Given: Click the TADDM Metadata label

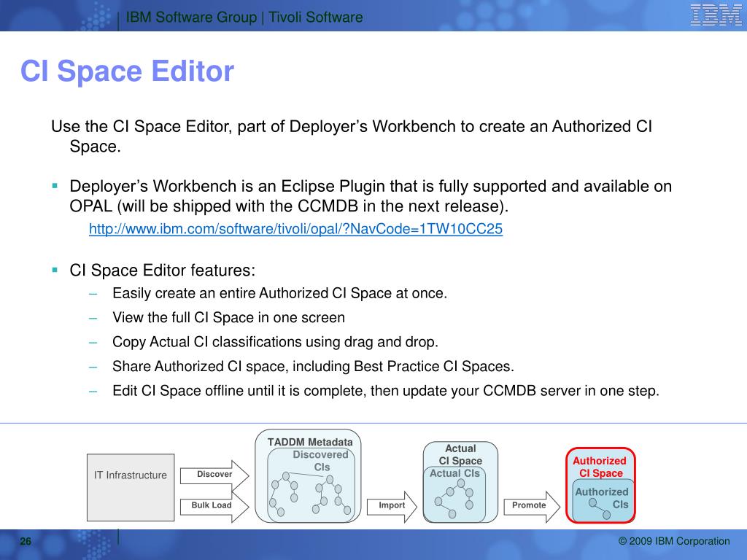Looking at the screenshot, I should tap(310, 442).
